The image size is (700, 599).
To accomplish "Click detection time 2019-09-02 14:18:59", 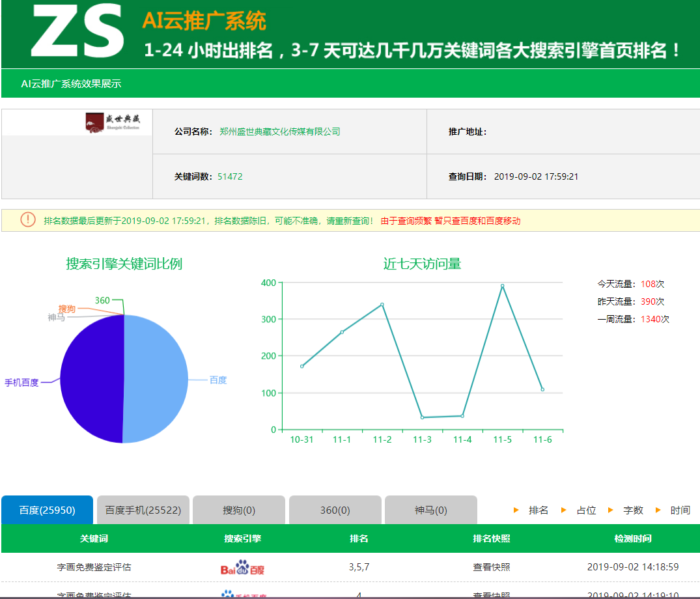I will [632, 567].
